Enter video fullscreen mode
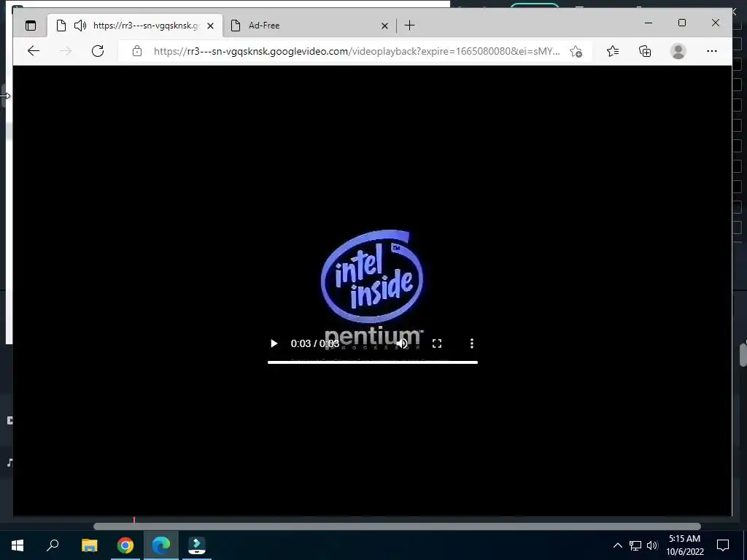The height and width of the screenshot is (560, 747). tap(437, 343)
